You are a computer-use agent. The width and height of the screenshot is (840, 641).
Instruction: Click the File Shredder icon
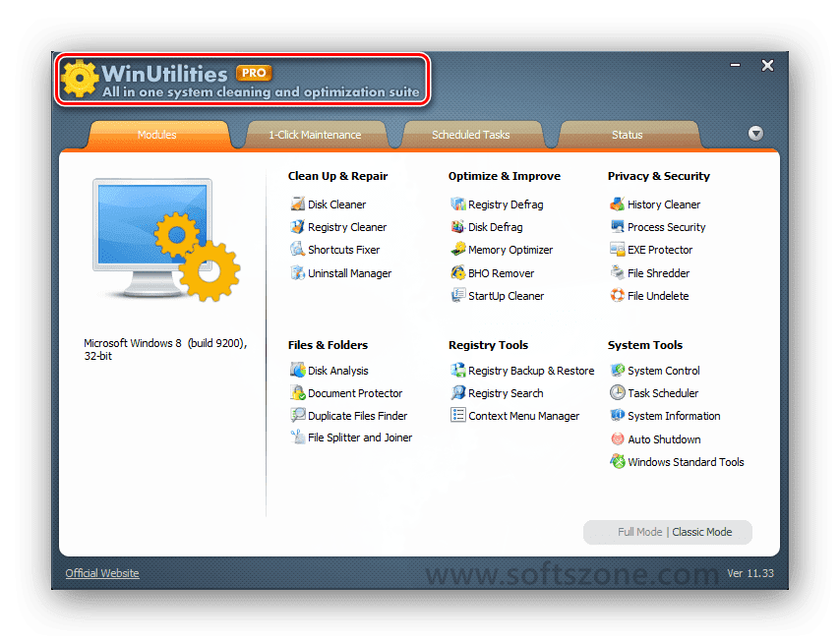coord(617,272)
